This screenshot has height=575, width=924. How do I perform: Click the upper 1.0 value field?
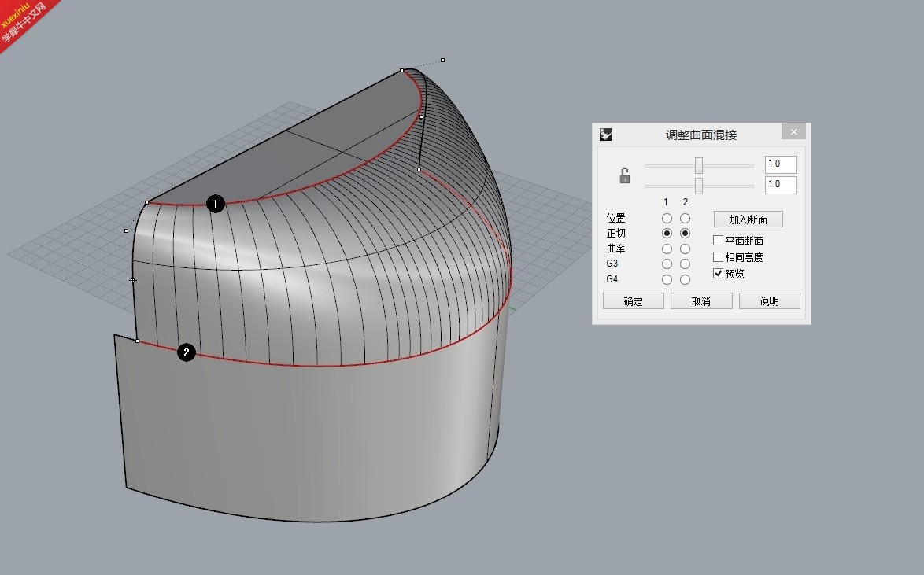click(x=781, y=164)
